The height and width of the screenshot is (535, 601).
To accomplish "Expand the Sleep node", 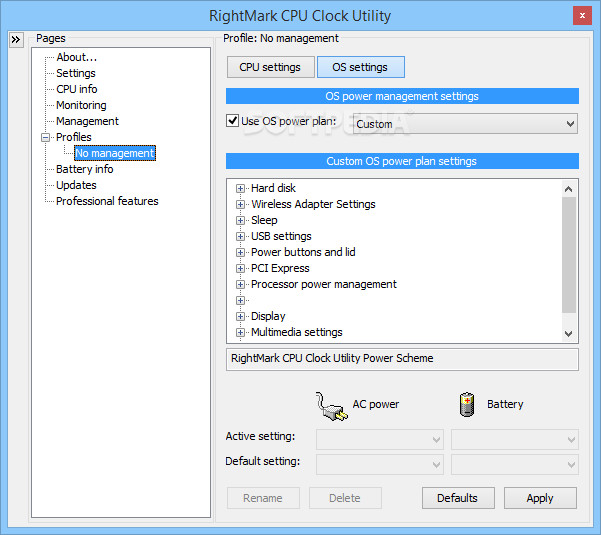I will coord(240,220).
